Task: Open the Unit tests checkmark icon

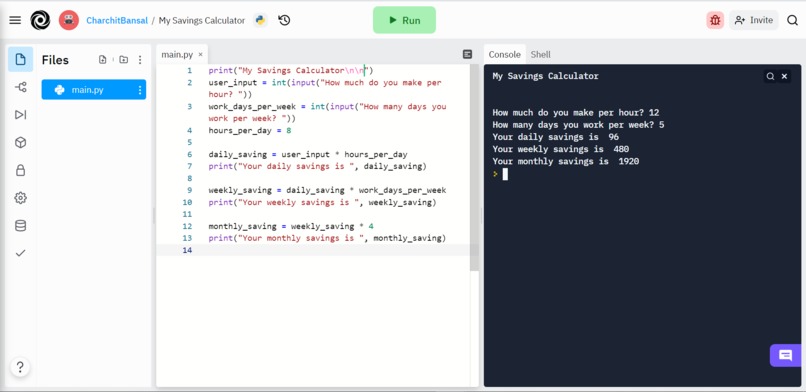Action: coord(21,253)
